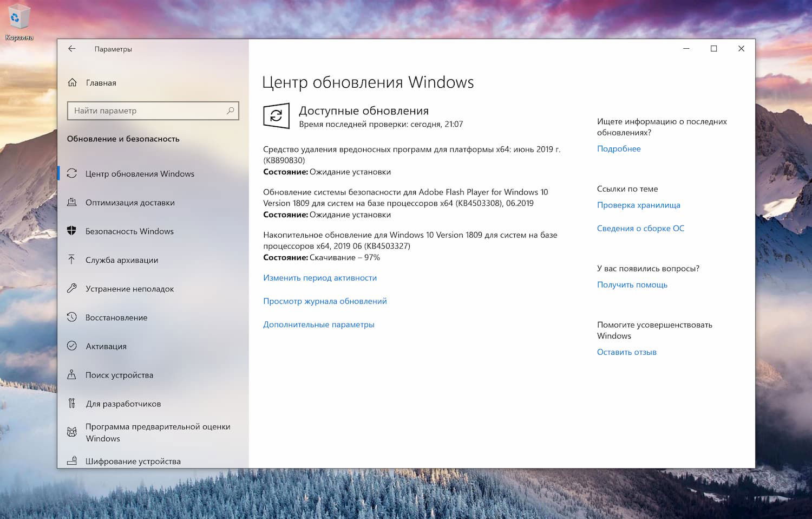
Task: Click the Поиск устройства icon
Action: (73, 374)
